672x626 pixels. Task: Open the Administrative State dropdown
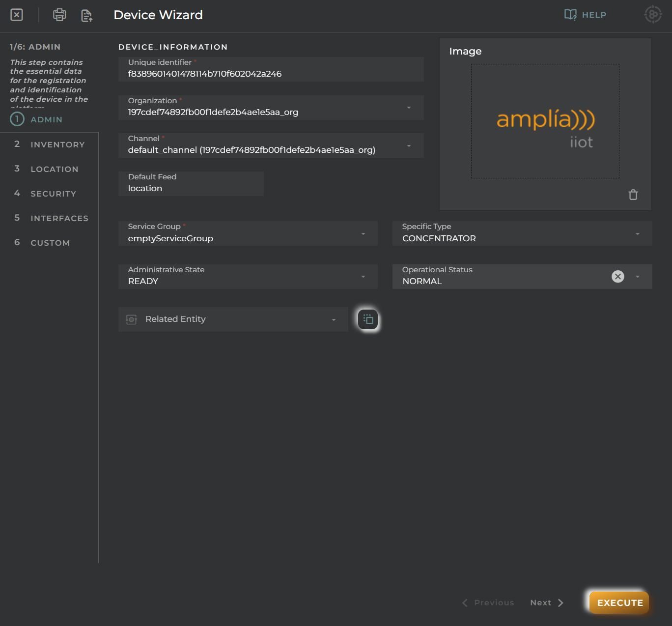pos(363,277)
